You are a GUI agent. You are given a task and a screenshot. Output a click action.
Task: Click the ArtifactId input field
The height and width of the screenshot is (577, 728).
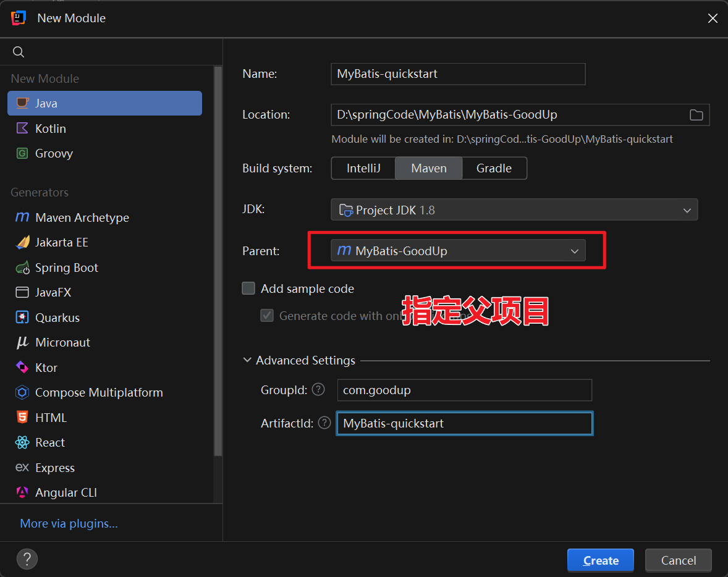[464, 423]
